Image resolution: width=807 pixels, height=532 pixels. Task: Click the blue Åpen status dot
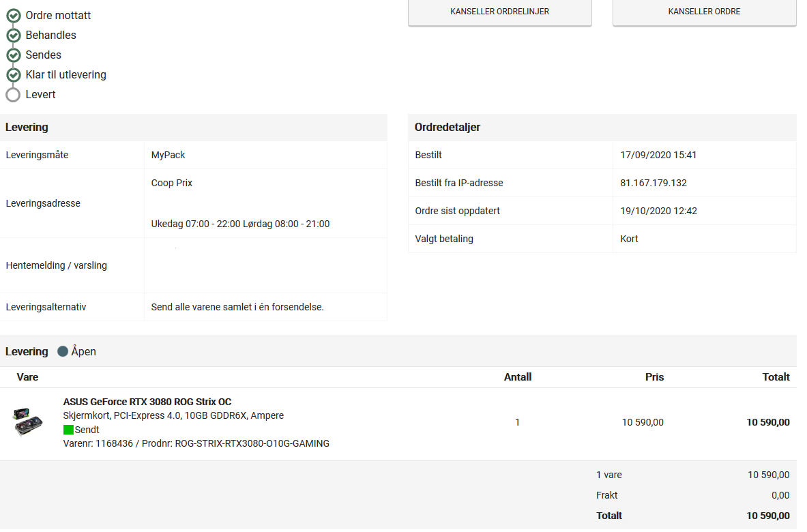(x=63, y=351)
